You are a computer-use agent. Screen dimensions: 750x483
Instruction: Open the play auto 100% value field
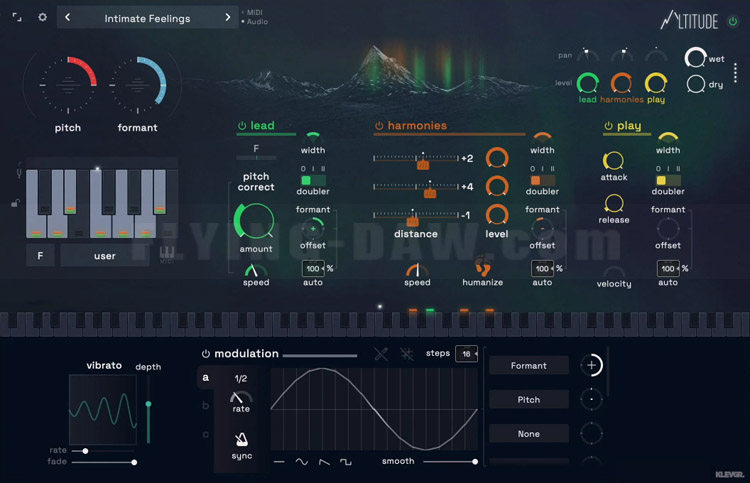pos(668,269)
